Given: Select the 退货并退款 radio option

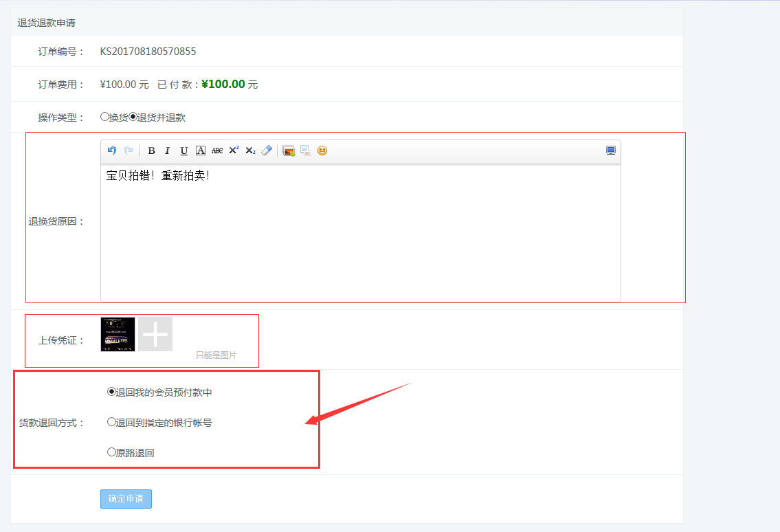Looking at the screenshot, I should coord(133,116).
